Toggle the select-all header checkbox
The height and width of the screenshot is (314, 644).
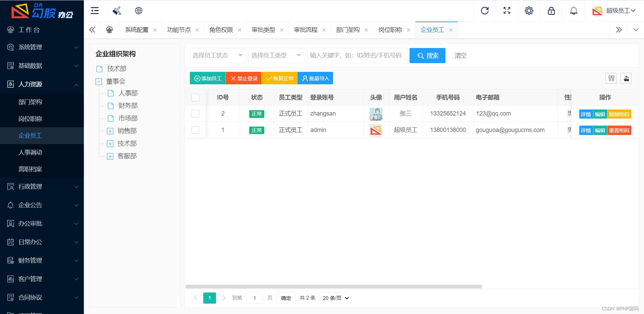tap(195, 97)
